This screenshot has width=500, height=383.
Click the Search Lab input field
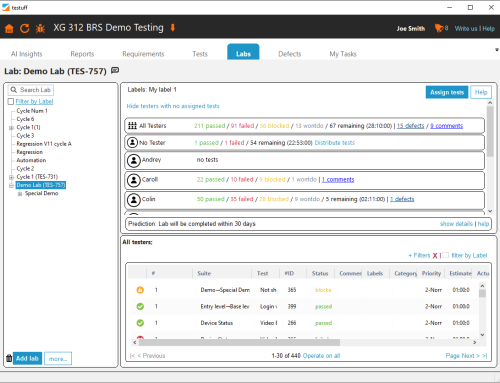[31, 90]
